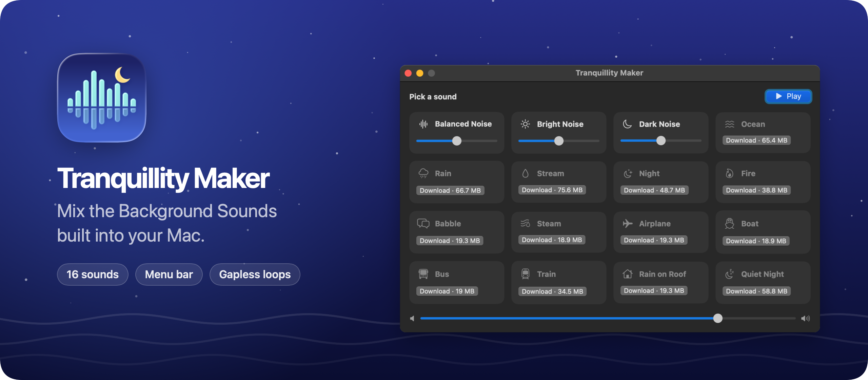This screenshot has width=868, height=380.
Task: Click the Rain on Roof house icon
Action: pos(628,274)
